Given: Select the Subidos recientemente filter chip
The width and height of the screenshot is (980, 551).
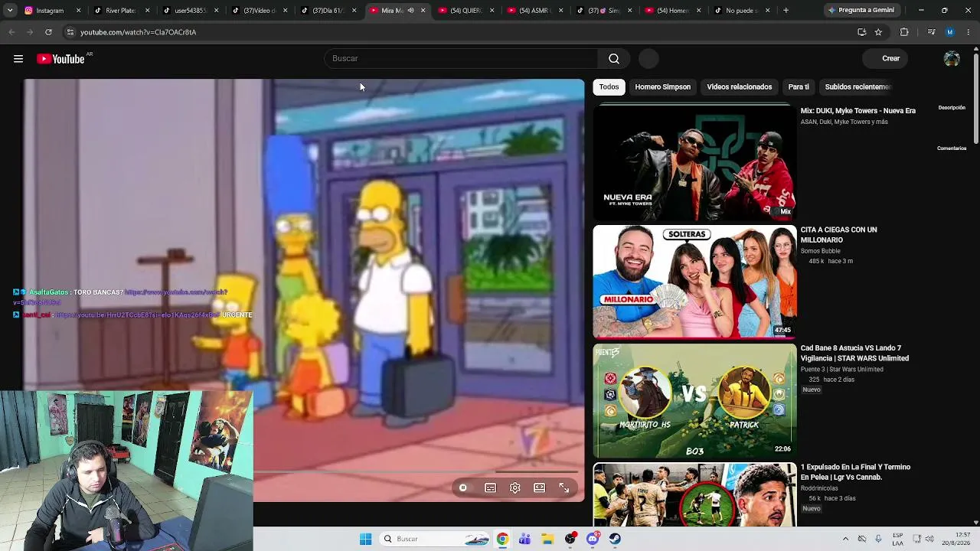Looking at the screenshot, I should coord(857,87).
